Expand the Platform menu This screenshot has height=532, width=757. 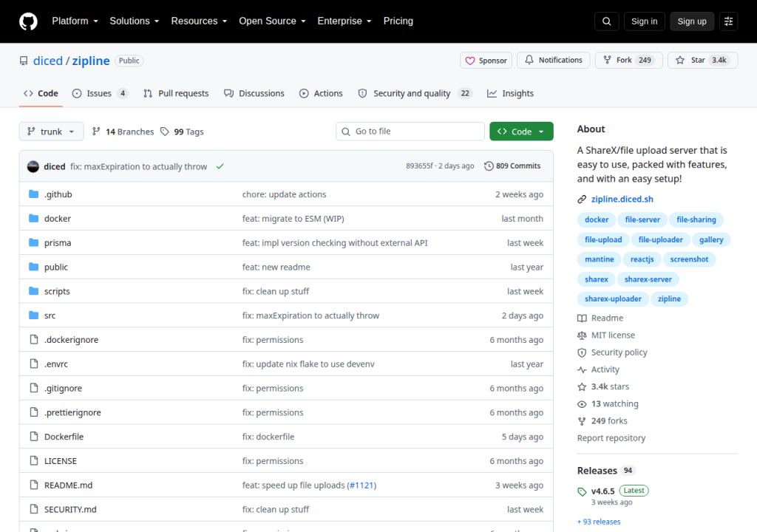pyautogui.click(x=75, y=21)
